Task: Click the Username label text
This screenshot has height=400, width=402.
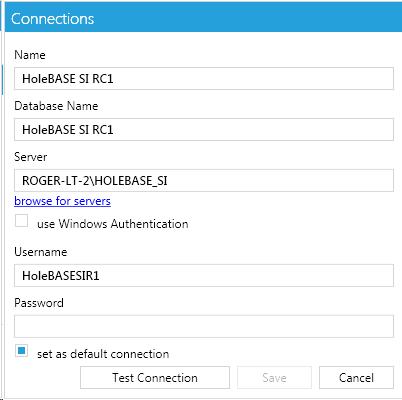Action: click(40, 252)
